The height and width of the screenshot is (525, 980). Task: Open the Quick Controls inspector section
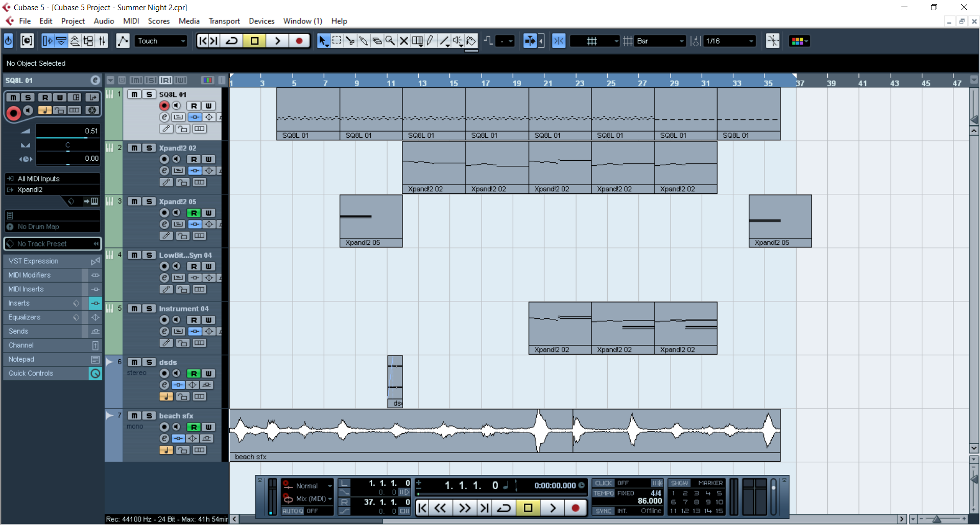(53, 373)
